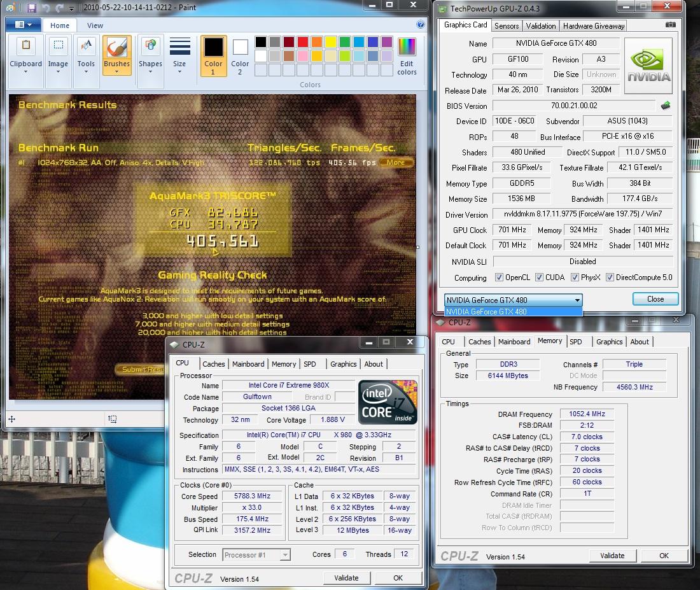Open the Sensors tab in GPU-Z
700x590 pixels.
[507, 26]
